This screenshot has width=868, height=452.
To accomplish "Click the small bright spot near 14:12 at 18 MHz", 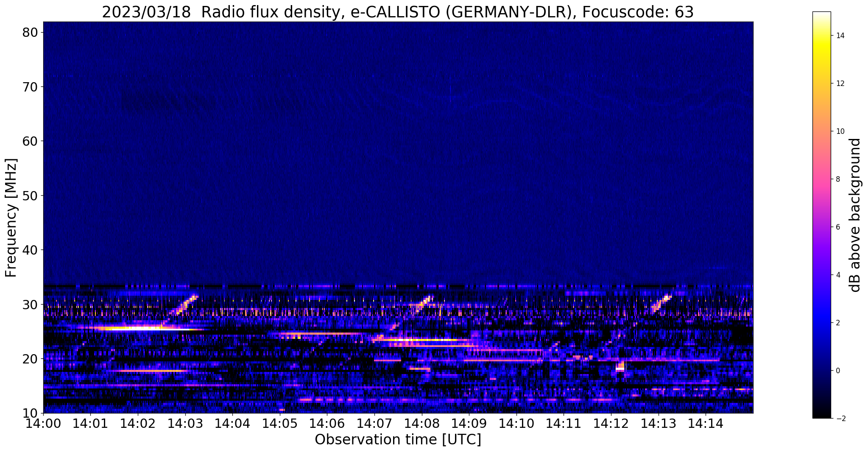I will click(x=620, y=366).
